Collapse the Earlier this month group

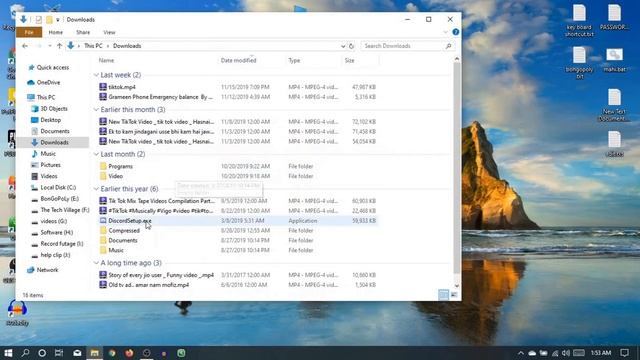[96, 110]
